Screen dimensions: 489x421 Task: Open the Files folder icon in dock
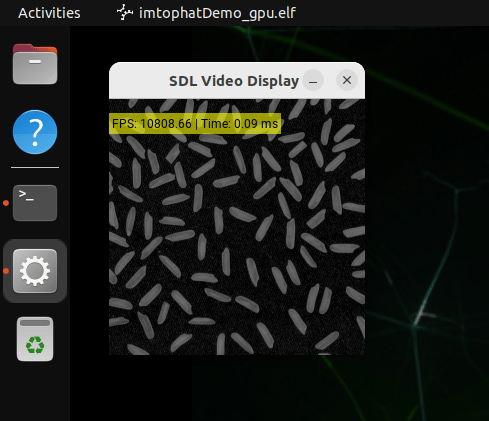(35, 64)
